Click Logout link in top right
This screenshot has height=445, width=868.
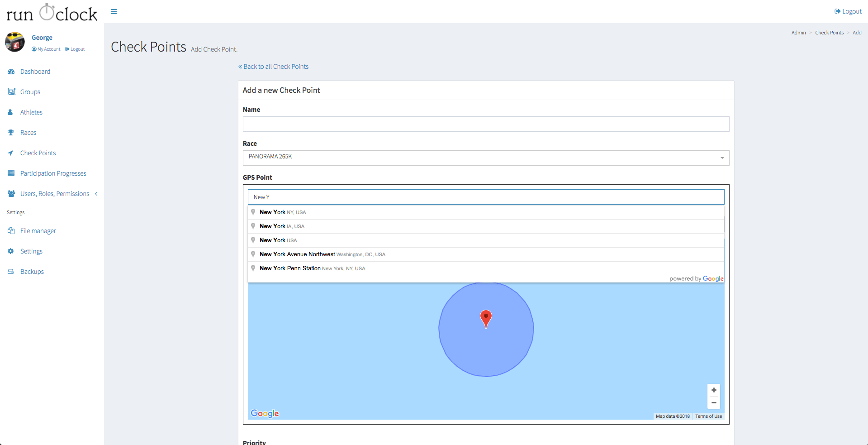click(x=848, y=11)
